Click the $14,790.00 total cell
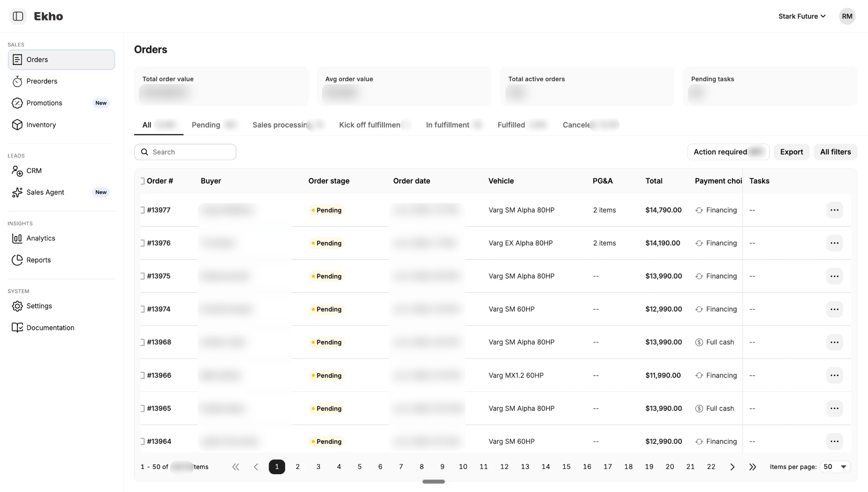 (663, 210)
